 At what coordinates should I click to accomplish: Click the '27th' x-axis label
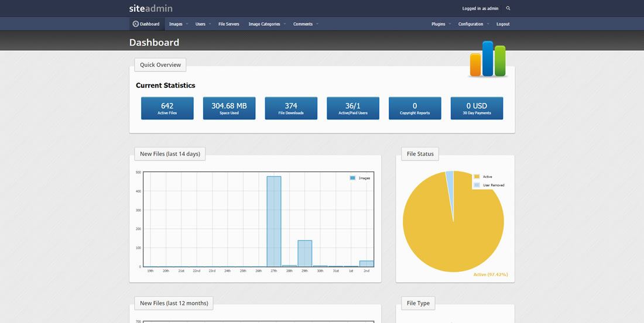click(x=274, y=271)
